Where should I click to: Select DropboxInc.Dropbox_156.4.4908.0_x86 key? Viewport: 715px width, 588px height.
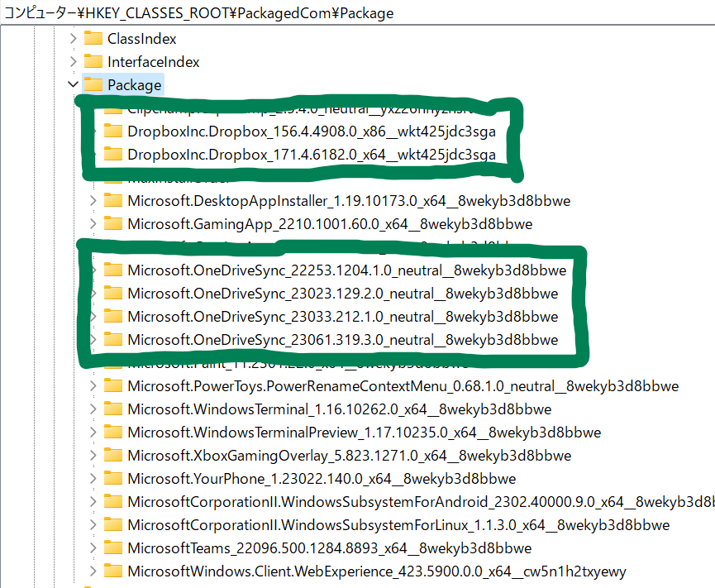click(312, 131)
